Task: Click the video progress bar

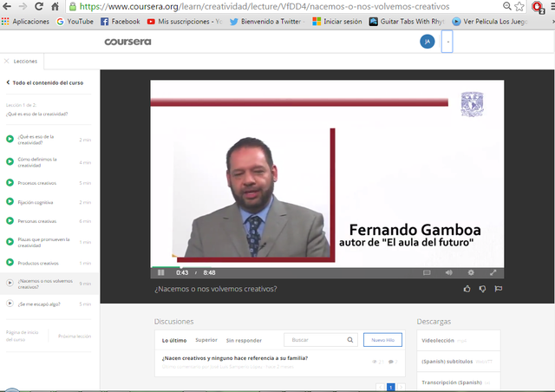Action: tap(327, 267)
